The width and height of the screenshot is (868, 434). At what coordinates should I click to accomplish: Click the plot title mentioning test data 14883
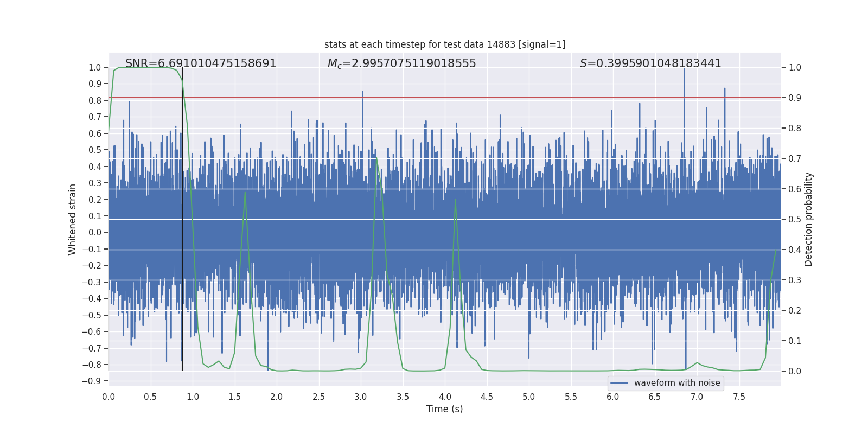(444, 44)
